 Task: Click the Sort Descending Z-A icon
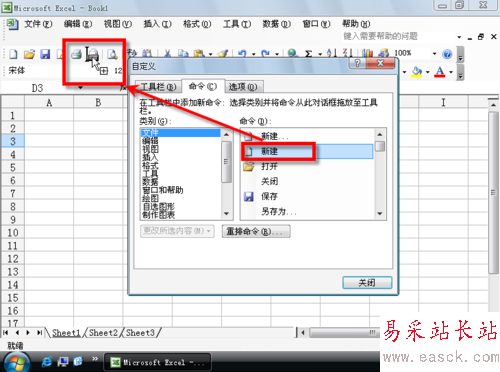pyautogui.click(x=347, y=53)
